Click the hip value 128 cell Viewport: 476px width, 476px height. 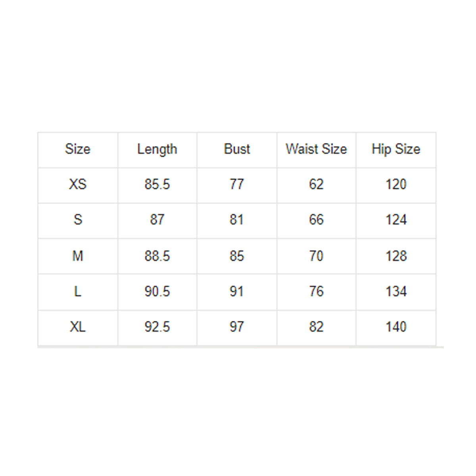pyautogui.click(x=396, y=256)
